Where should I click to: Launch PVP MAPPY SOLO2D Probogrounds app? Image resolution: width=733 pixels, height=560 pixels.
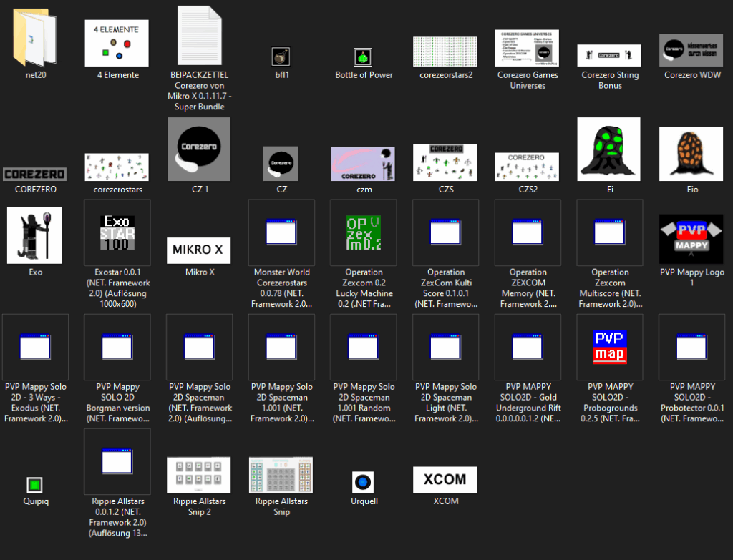click(609, 347)
